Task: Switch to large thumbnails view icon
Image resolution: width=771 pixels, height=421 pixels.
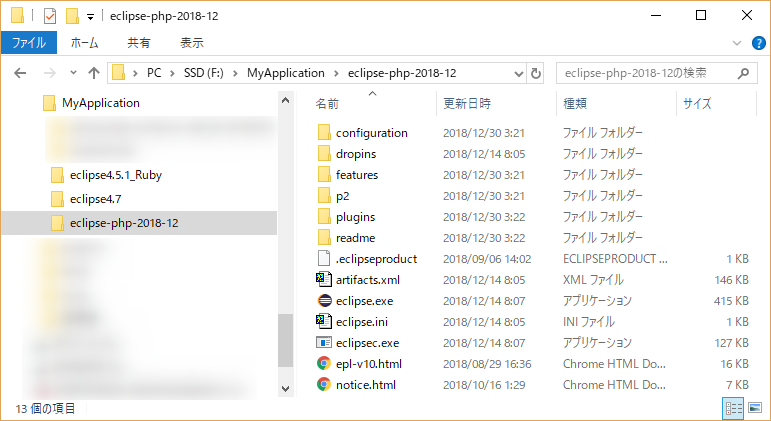Action: pos(755,408)
